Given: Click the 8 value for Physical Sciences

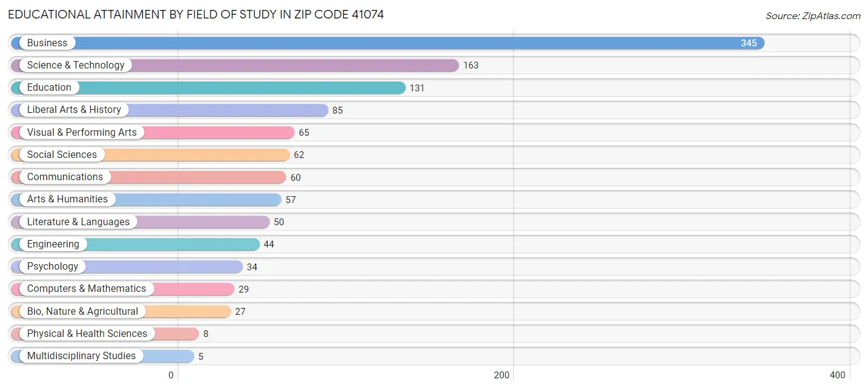Looking at the screenshot, I should (x=206, y=334).
